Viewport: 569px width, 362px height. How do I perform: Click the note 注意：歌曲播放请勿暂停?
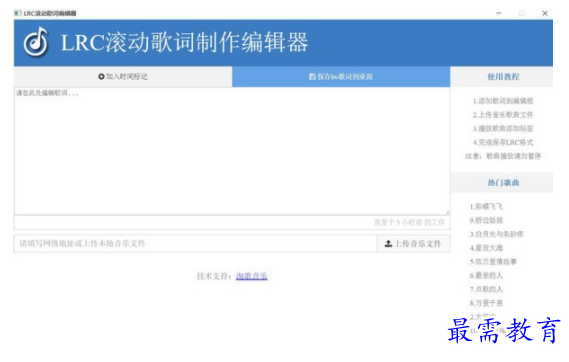pyautogui.click(x=503, y=156)
